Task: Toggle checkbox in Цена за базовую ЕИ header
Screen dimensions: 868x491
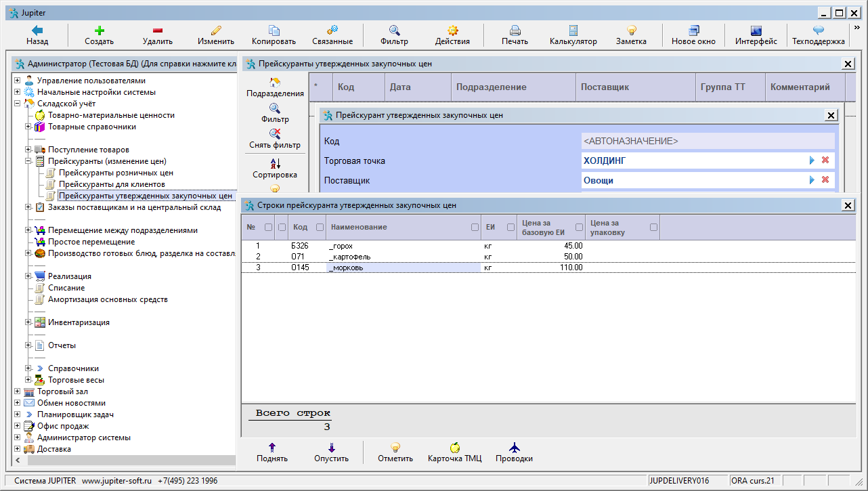Action: [x=579, y=228]
